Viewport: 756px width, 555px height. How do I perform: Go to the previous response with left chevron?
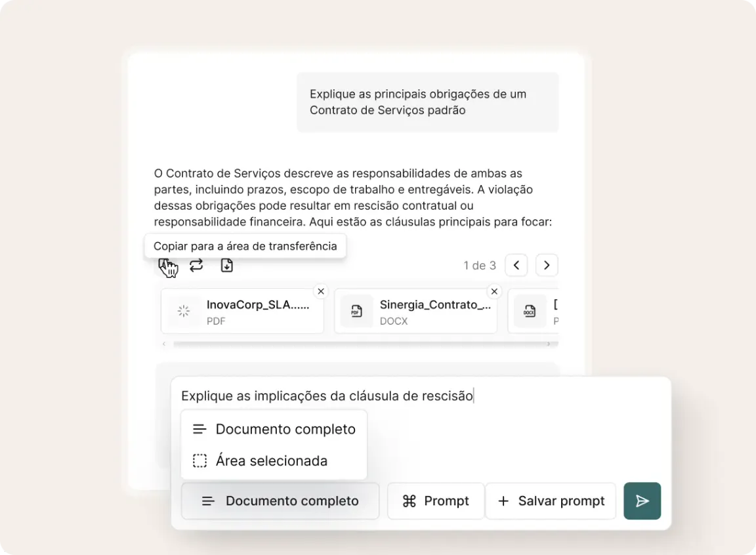pos(516,265)
